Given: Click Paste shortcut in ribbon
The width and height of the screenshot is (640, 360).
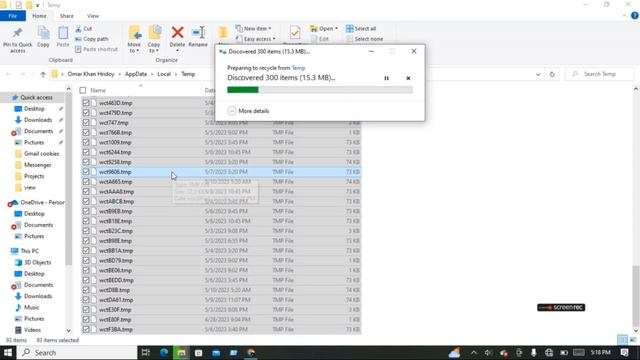Looking at the screenshot, I should pos(96,49).
